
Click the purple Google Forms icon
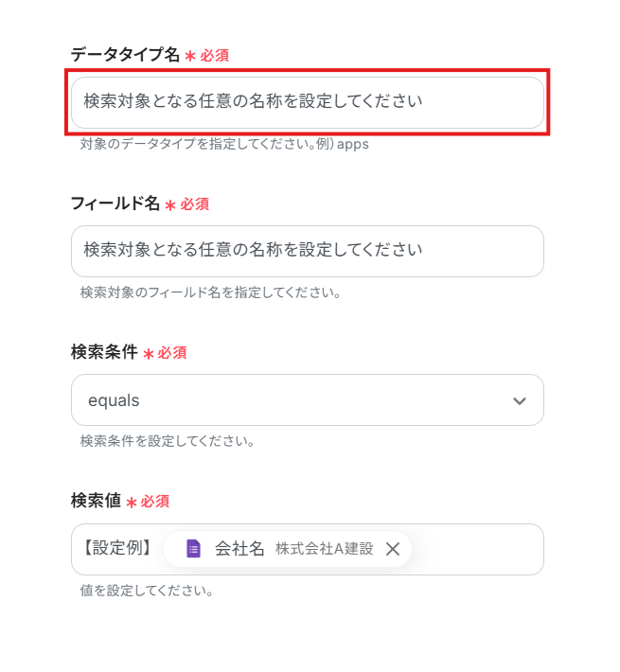click(193, 549)
